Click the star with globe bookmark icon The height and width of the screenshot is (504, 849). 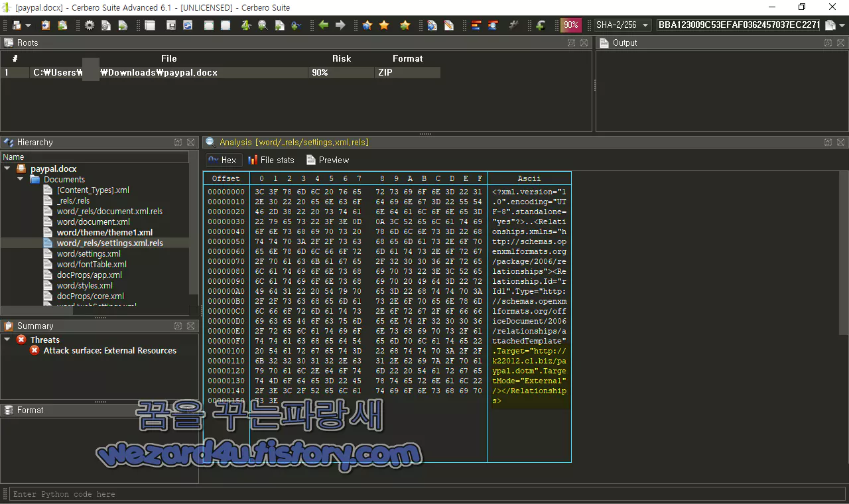(367, 25)
